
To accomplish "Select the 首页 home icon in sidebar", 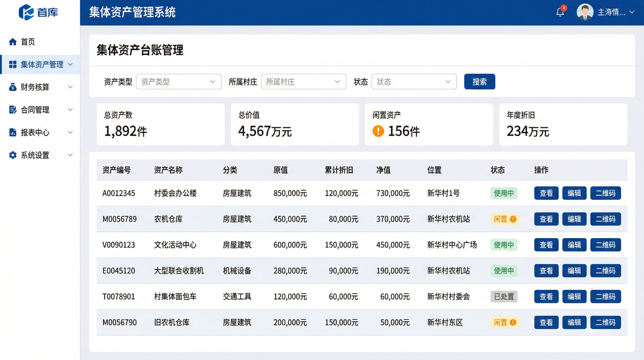I will pos(13,42).
